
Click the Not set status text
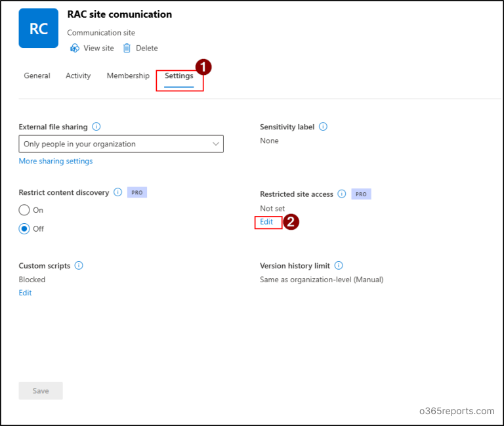coord(272,209)
